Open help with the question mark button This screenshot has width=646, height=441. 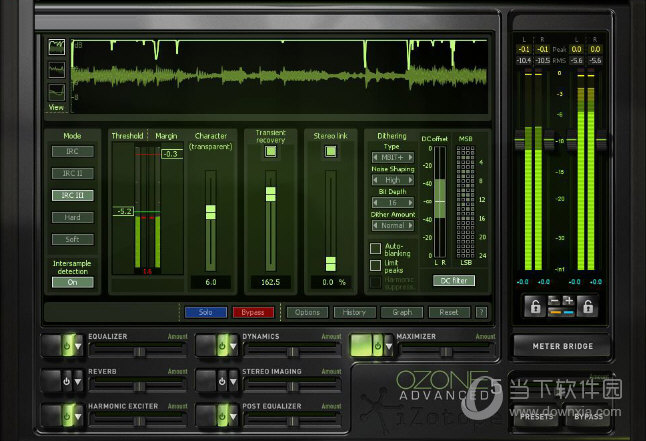pyautogui.click(x=481, y=312)
